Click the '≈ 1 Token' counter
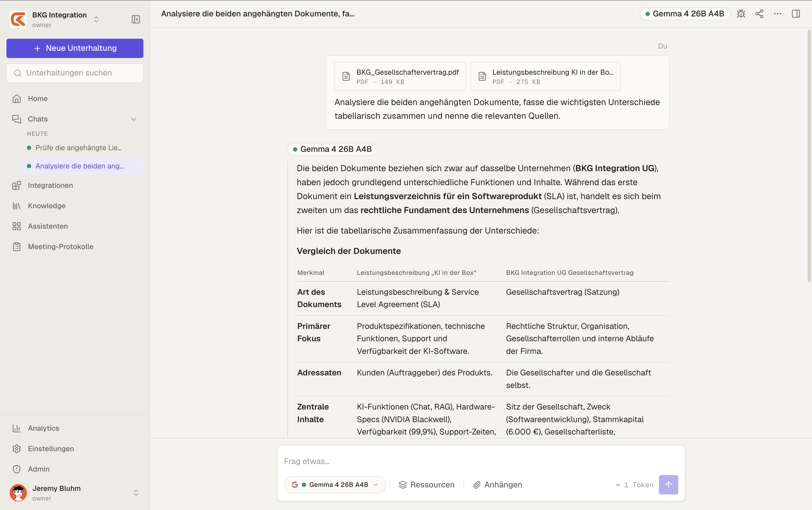Screen dimensions: 812x510 coord(634,485)
